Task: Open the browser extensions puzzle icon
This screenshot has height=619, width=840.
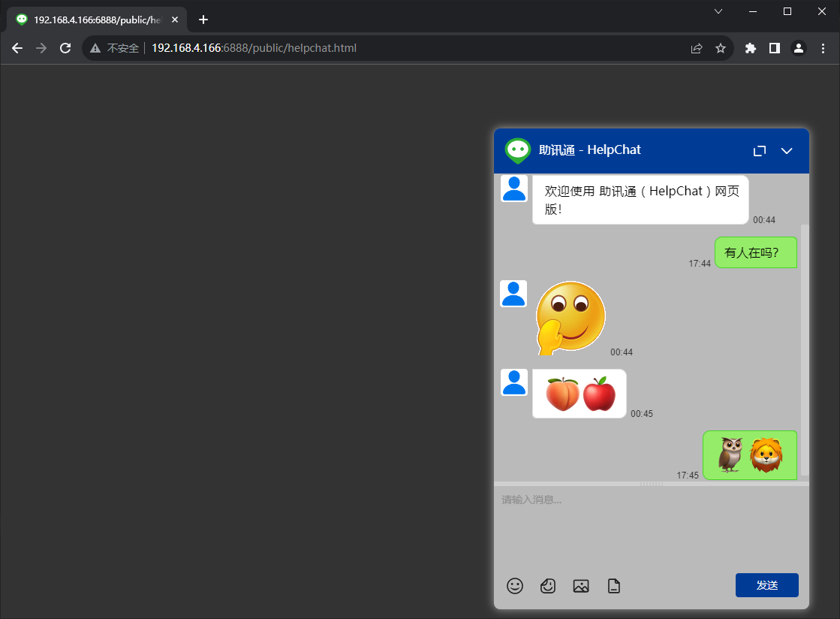Action: (x=751, y=48)
